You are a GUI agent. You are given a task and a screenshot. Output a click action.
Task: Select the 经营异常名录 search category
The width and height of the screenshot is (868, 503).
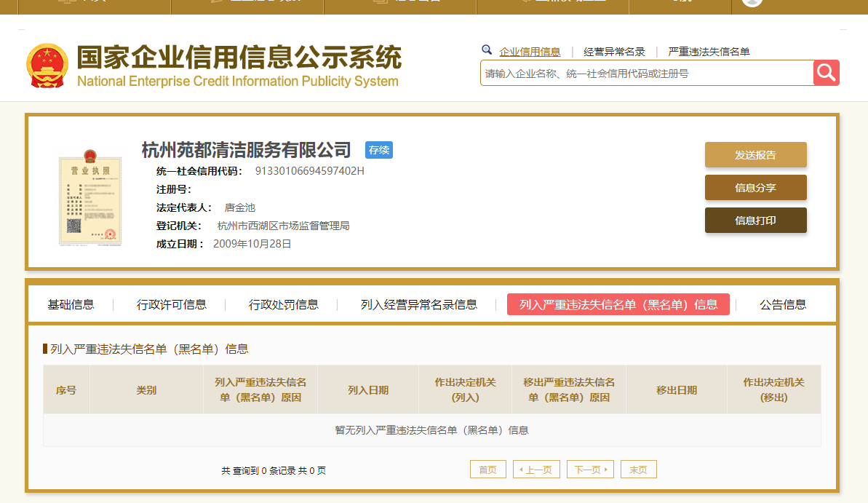point(614,52)
